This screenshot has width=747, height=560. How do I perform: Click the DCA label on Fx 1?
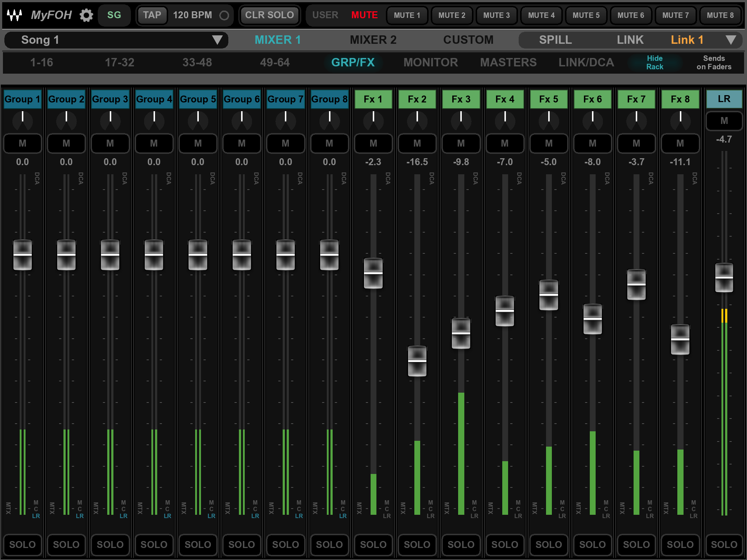388,178
